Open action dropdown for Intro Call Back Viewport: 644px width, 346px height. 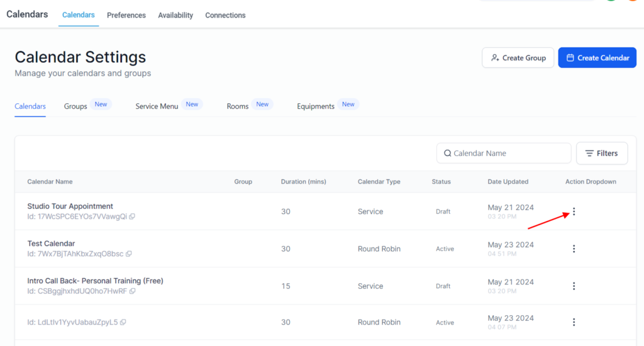(574, 286)
